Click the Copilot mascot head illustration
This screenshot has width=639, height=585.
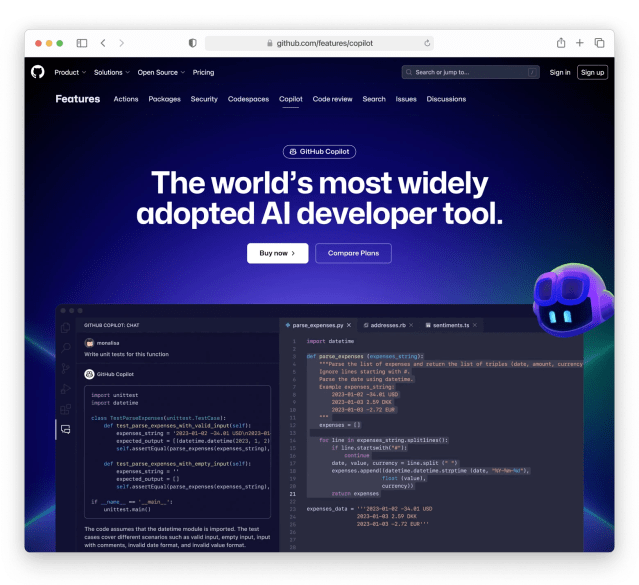point(572,300)
